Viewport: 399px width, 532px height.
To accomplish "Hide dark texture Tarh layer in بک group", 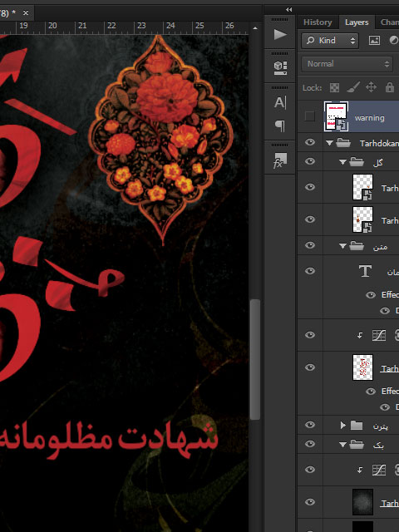I will [310, 502].
